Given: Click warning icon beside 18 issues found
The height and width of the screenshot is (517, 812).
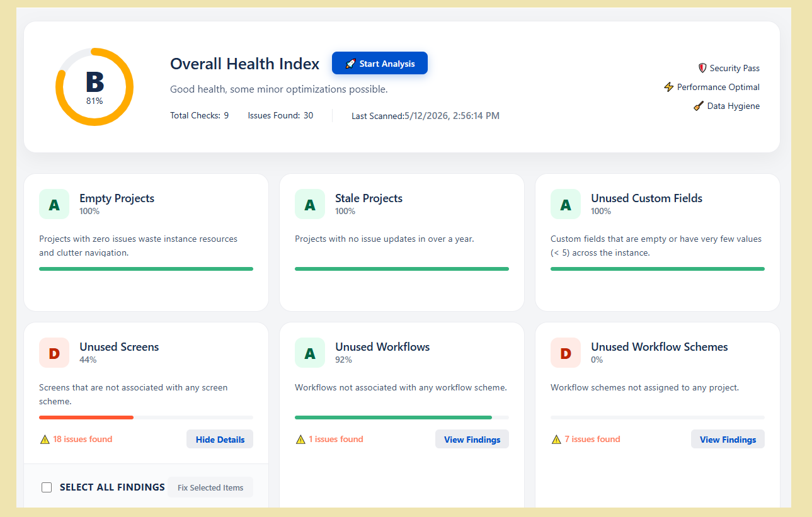Looking at the screenshot, I should (45, 440).
